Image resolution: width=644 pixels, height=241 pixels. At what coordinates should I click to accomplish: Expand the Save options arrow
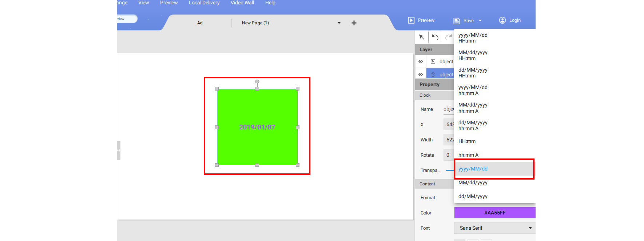(x=480, y=21)
